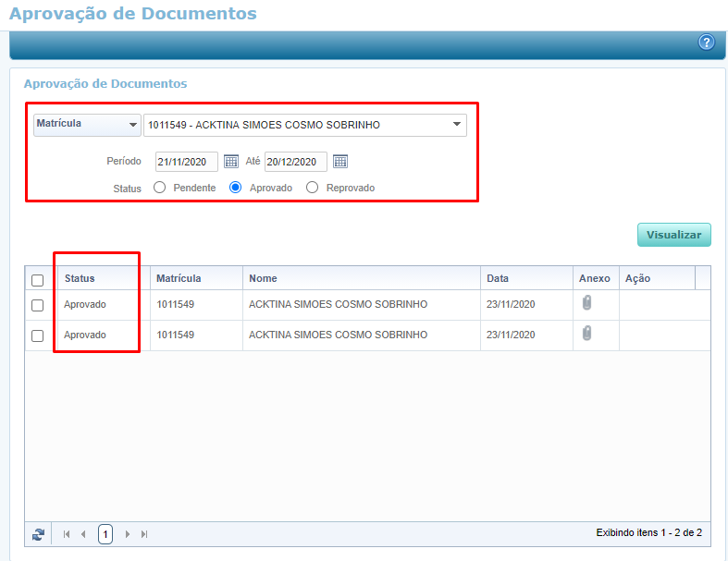Viewport: 728px width, 561px height.
Task: Open calendar picker for start date
Action: [231, 162]
